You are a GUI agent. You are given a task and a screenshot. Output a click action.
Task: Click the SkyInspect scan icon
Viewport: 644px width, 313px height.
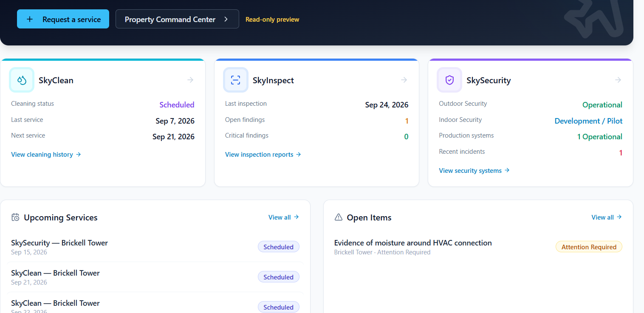[x=236, y=80]
